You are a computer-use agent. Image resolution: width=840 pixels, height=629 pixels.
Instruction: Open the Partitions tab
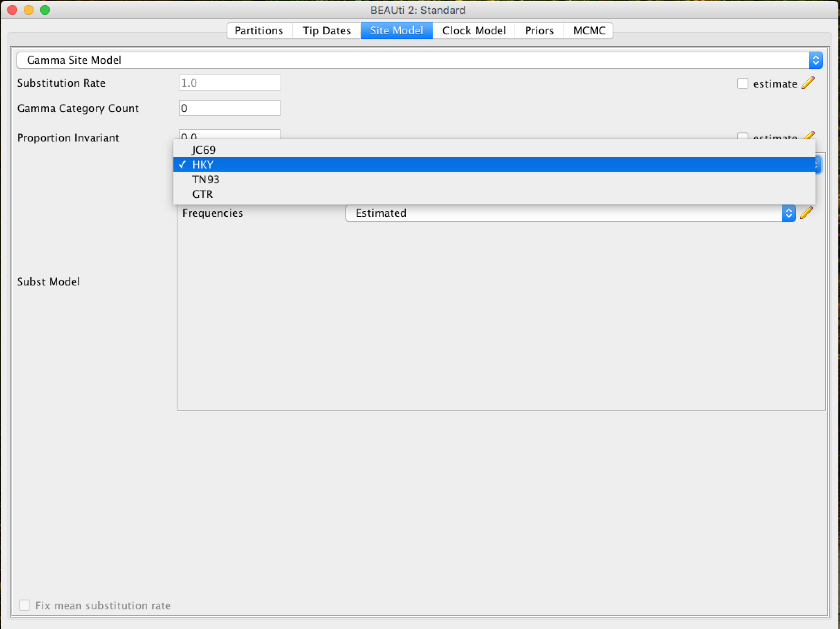click(259, 31)
